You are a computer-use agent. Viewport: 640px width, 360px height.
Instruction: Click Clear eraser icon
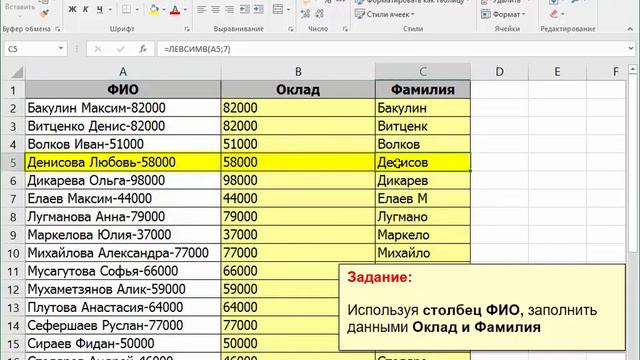[553, 14]
